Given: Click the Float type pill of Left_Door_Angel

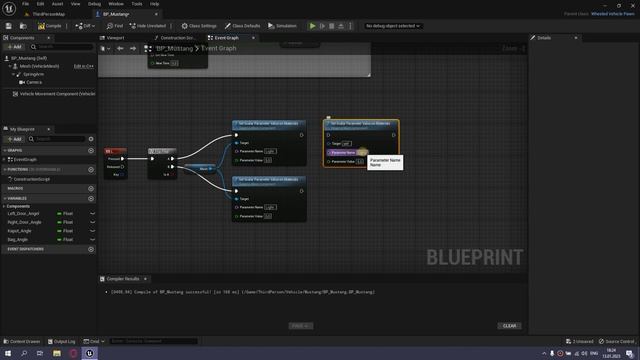Looking at the screenshot, I should pos(65,213).
